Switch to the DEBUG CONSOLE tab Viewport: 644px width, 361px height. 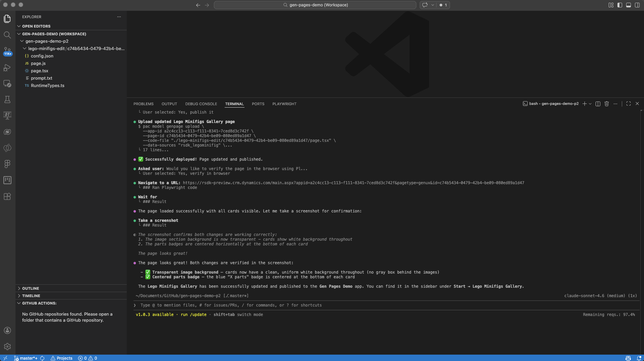(x=201, y=104)
